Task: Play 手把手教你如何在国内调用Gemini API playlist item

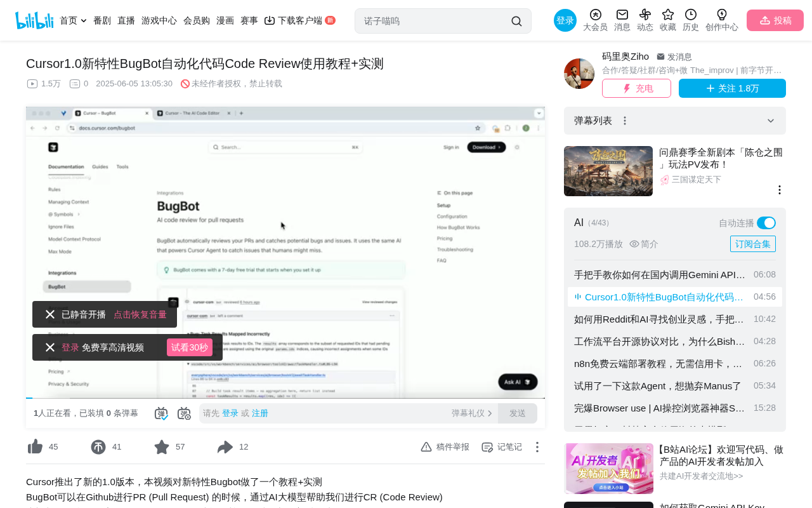Action: click(x=675, y=275)
